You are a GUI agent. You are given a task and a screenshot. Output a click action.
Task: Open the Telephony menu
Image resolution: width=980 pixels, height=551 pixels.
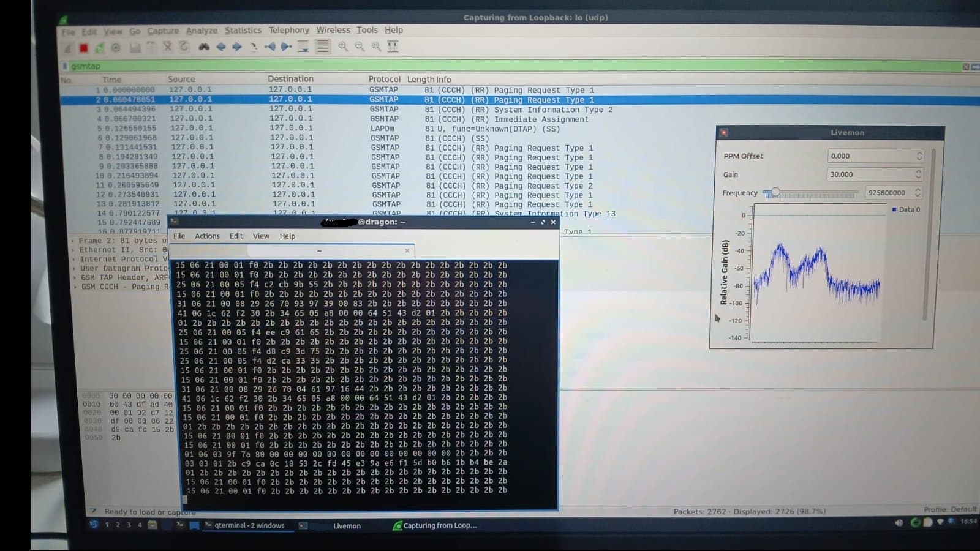click(289, 30)
